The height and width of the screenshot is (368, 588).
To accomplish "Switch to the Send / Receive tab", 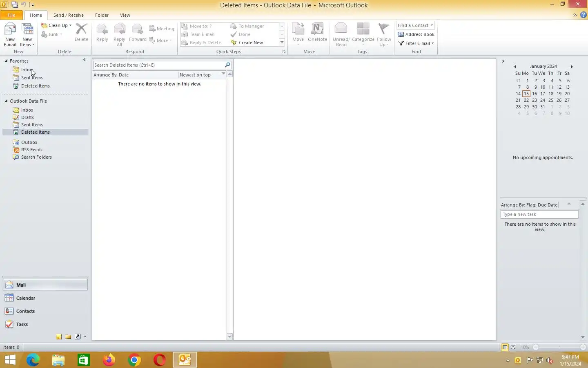I will pyautogui.click(x=68, y=15).
